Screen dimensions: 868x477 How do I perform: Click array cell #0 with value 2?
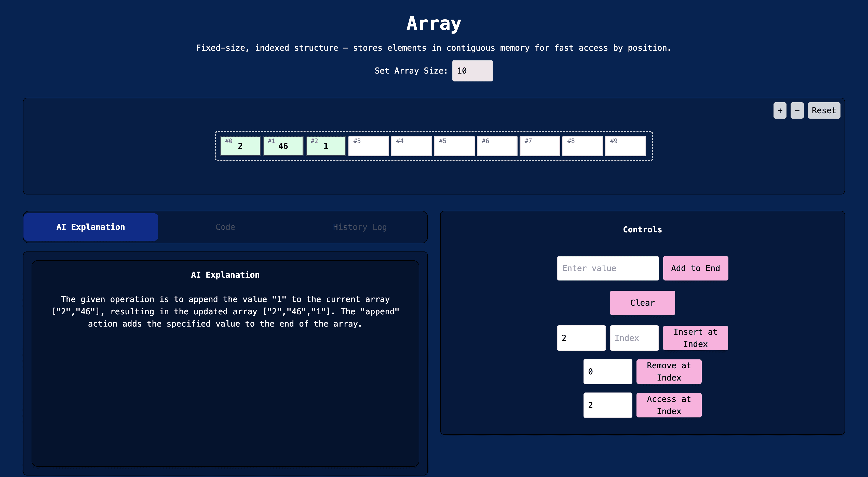click(x=240, y=146)
